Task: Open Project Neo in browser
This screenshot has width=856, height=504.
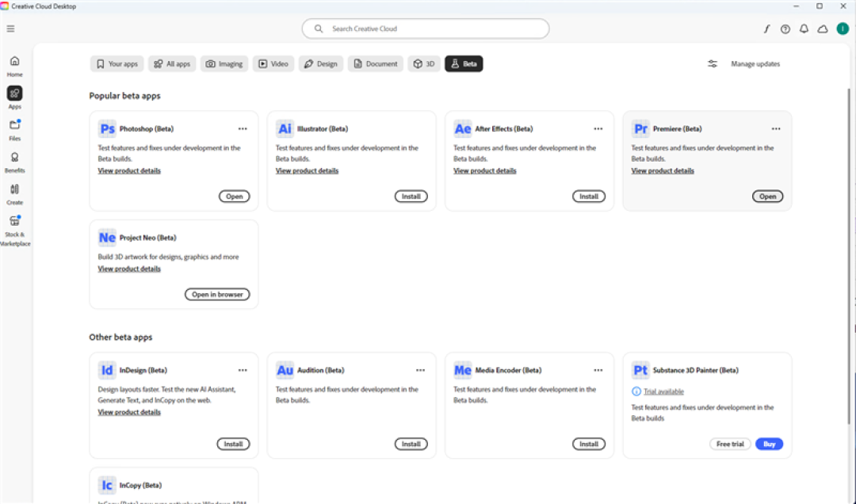Action: pyautogui.click(x=217, y=294)
